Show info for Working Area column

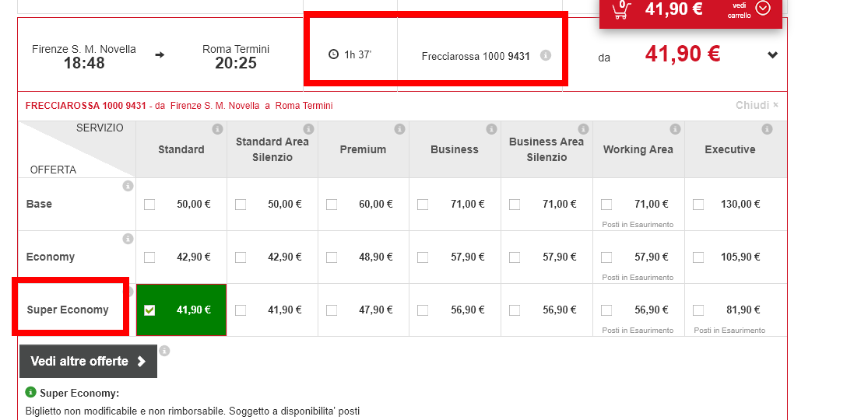click(x=676, y=129)
